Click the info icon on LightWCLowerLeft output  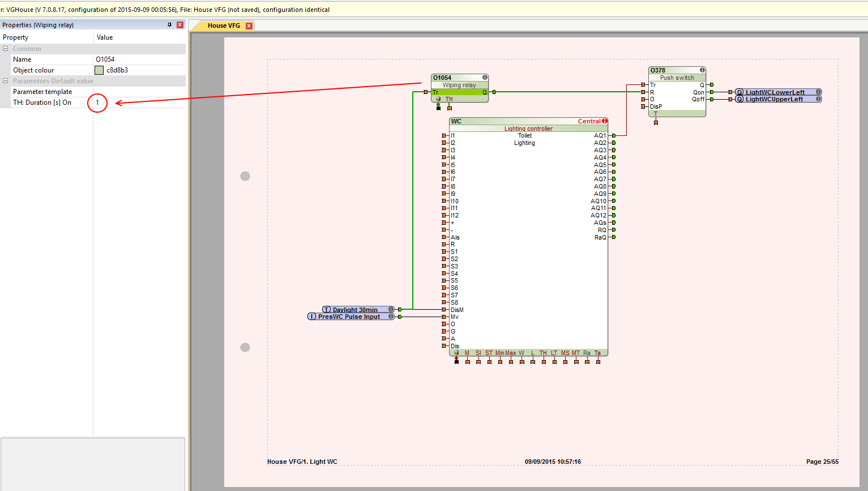click(818, 92)
